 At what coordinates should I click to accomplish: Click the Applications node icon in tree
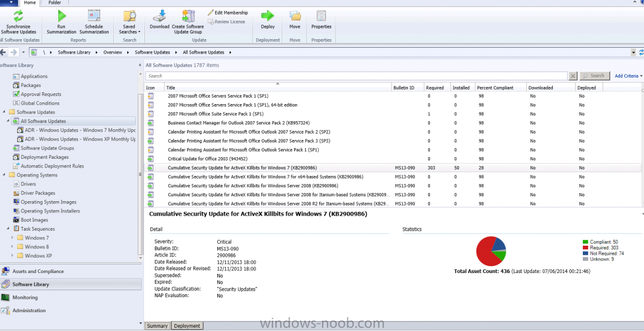click(x=16, y=76)
